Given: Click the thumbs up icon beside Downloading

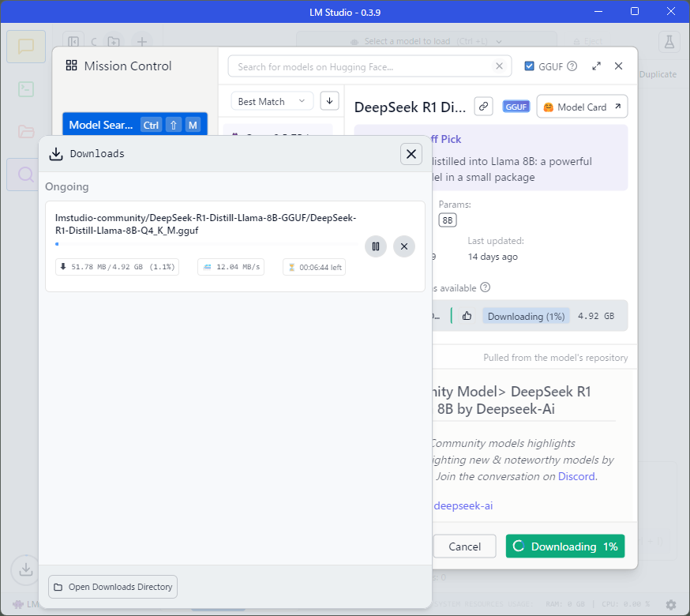Looking at the screenshot, I should (x=467, y=316).
